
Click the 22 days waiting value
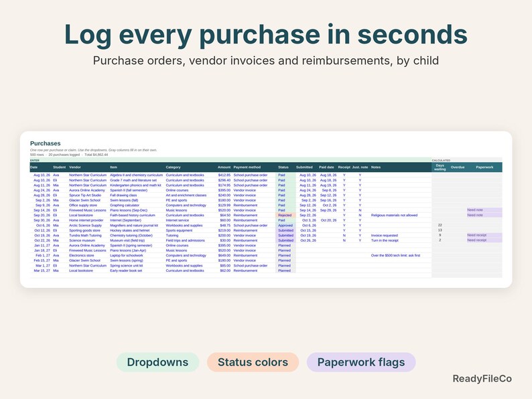click(x=440, y=225)
